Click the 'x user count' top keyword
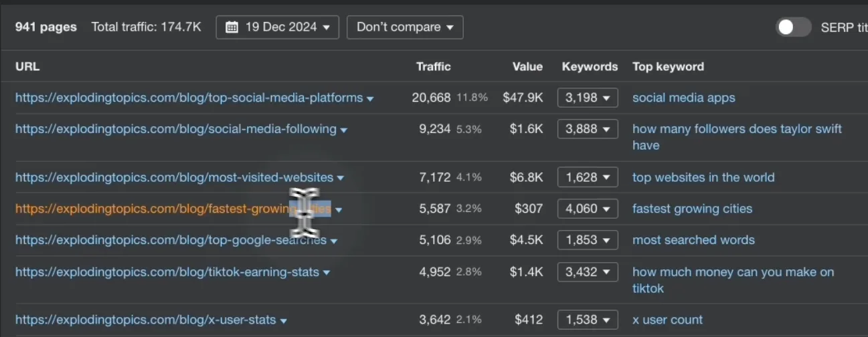The height and width of the screenshot is (337, 868). tap(667, 320)
